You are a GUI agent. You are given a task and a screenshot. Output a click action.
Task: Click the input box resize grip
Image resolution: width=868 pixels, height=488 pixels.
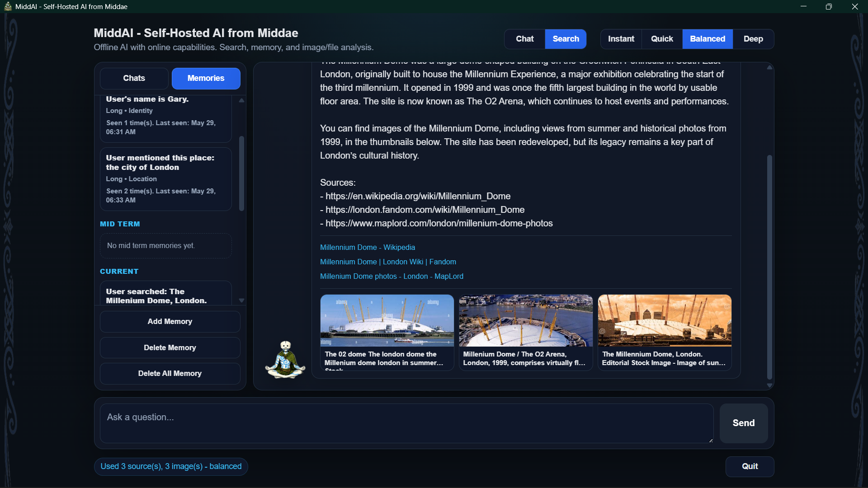711,441
